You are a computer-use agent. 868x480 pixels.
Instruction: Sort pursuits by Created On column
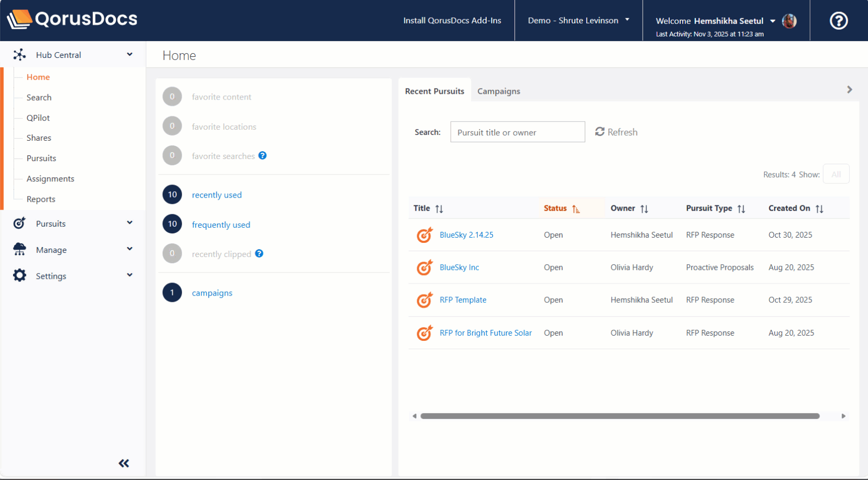coord(819,208)
